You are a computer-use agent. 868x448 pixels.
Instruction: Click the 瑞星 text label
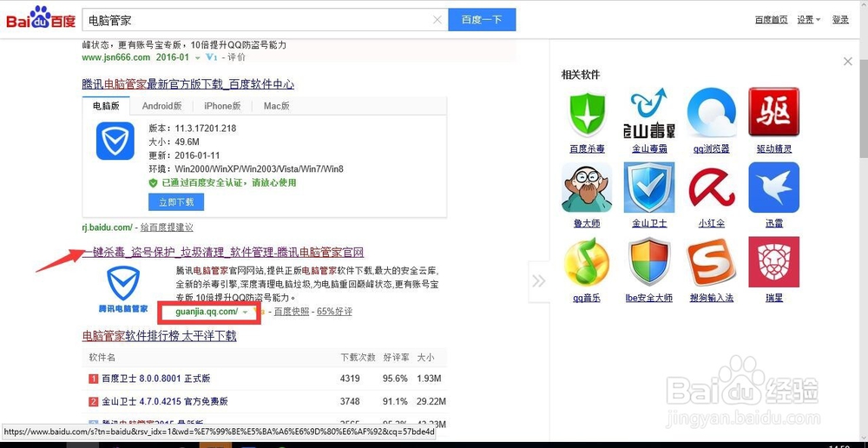(773, 298)
